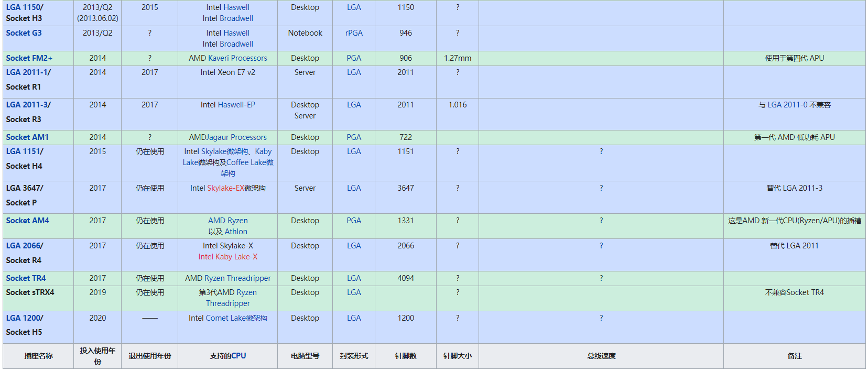Click the rPGA package link

click(x=354, y=33)
